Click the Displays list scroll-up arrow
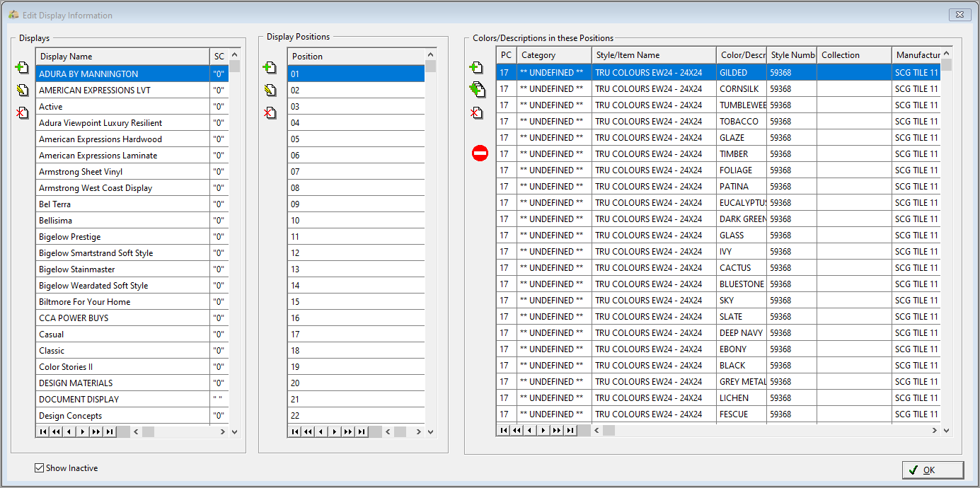The image size is (980, 488). point(235,54)
